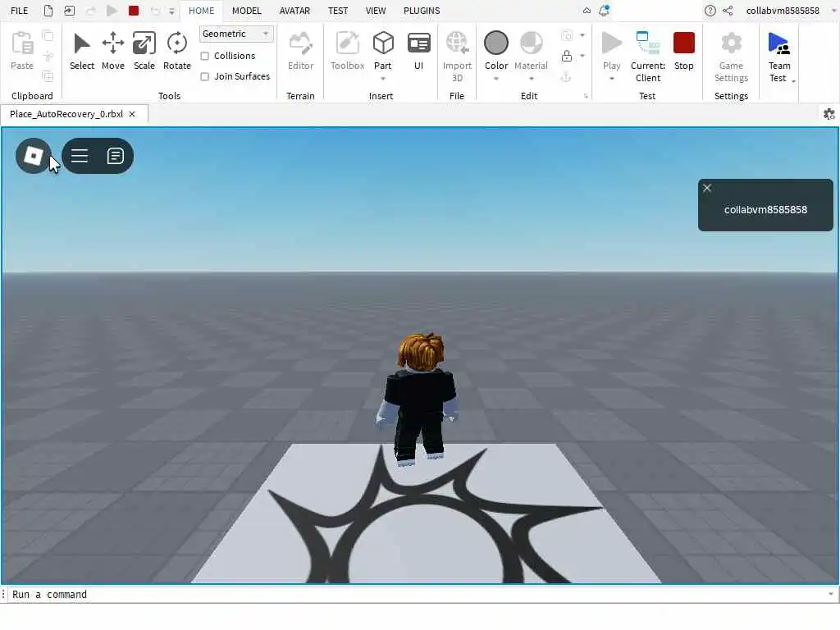This screenshot has height=630, width=840.
Task: Enable the Join Surfaces checkbox
Action: (x=204, y=76)
